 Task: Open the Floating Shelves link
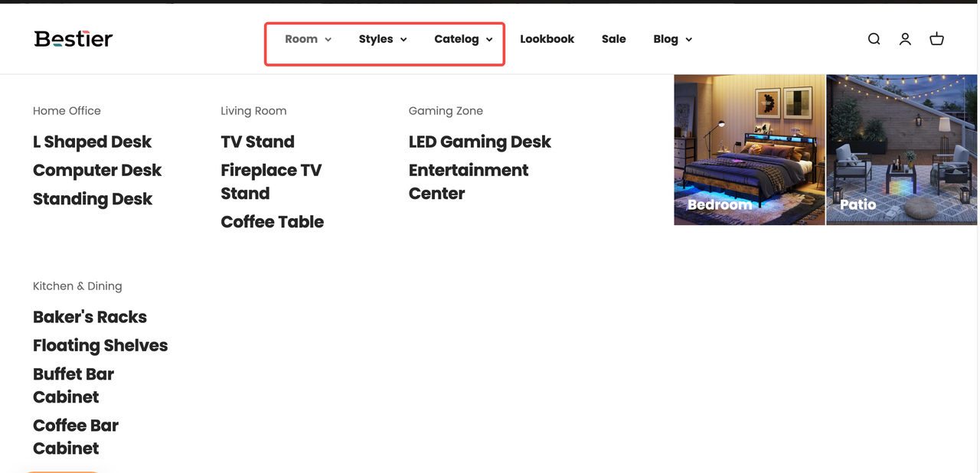click(x=100, y=345)
